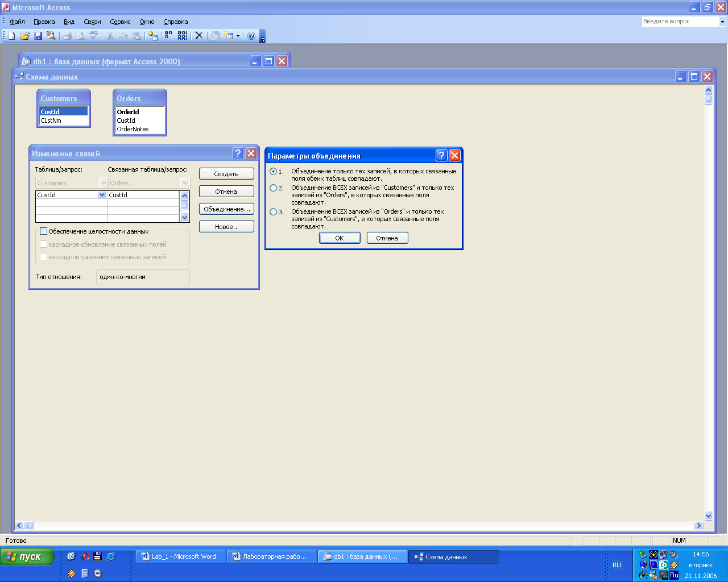728x582 pixels.
Task: Click the Database Window toolbar icon
Action: point(216,35)
